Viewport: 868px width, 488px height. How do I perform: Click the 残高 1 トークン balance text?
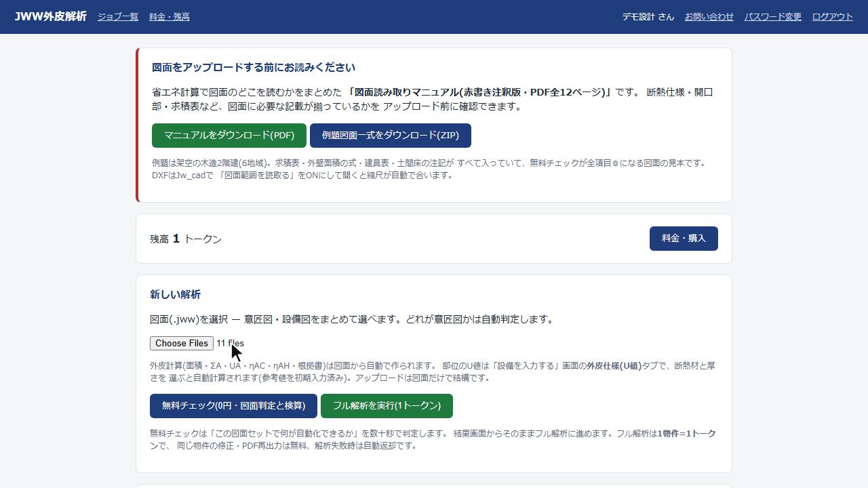point(186,239)
